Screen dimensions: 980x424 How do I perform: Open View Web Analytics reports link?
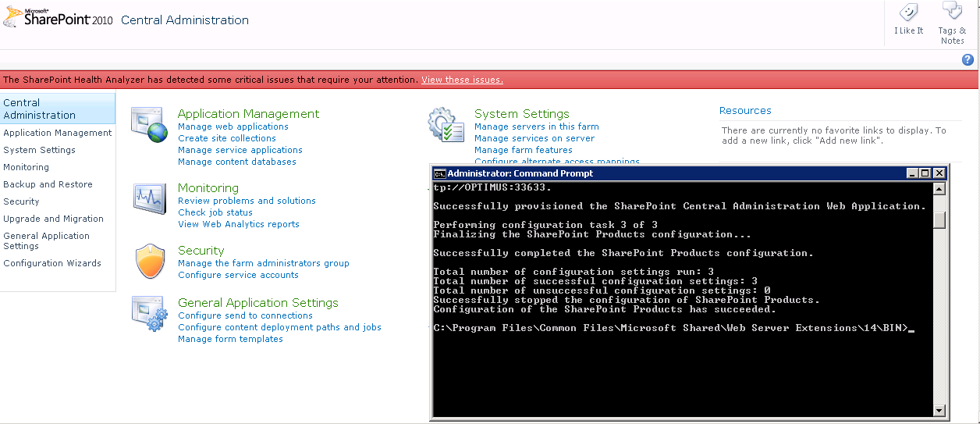click(x=239, y=224)
